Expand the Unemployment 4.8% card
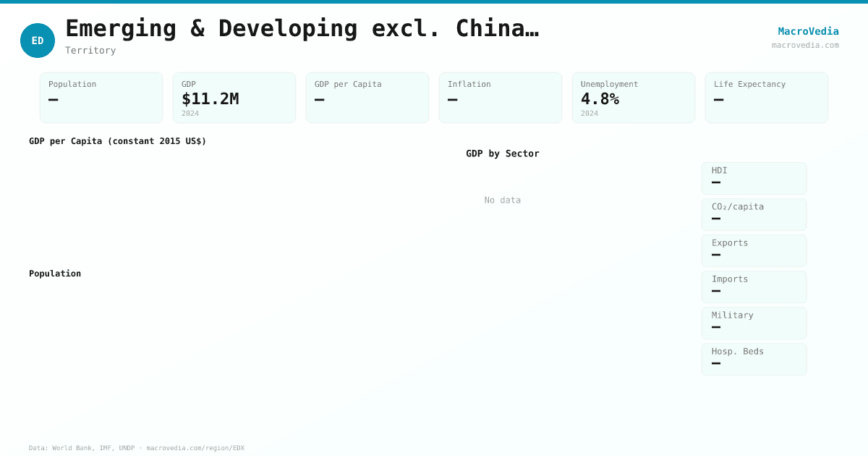868x456 pixels. pyautogui.click(x=633, y=97)
